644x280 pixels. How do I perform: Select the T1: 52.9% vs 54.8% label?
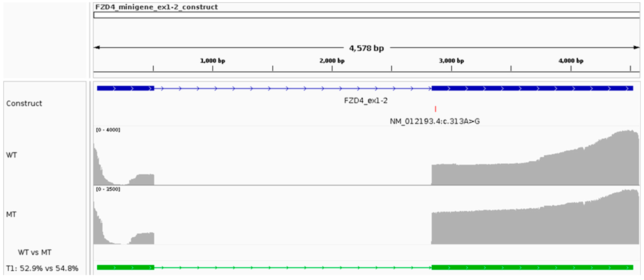(42, 268)
